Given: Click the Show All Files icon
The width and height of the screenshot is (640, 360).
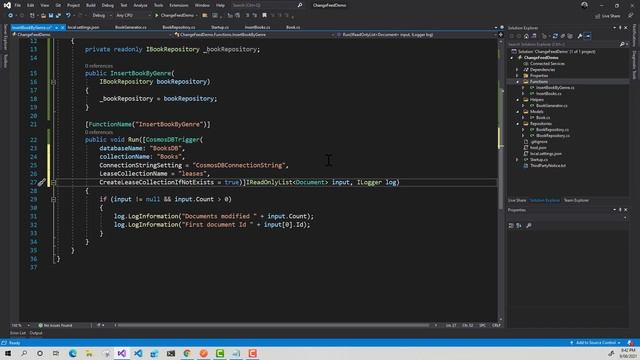Looking at the screenshot, I should tap(570, 36).
